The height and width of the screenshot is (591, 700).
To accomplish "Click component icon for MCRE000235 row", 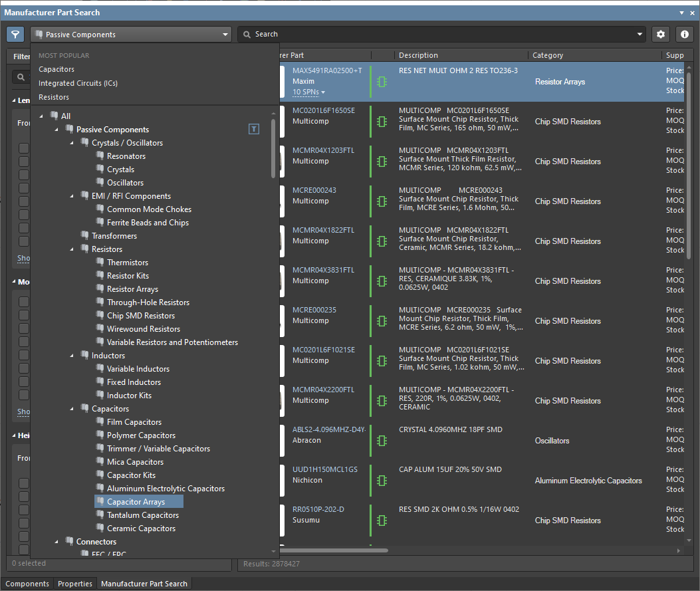I will (382, 321).
